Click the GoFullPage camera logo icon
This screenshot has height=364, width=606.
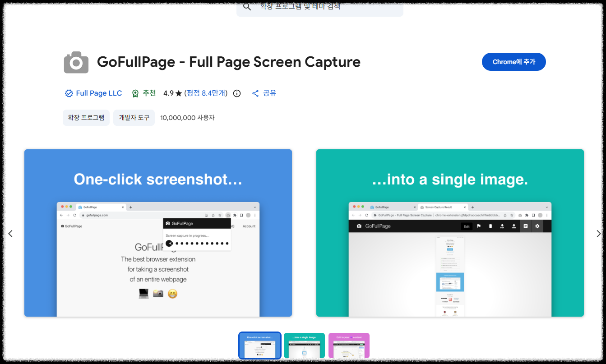[76, 62]
